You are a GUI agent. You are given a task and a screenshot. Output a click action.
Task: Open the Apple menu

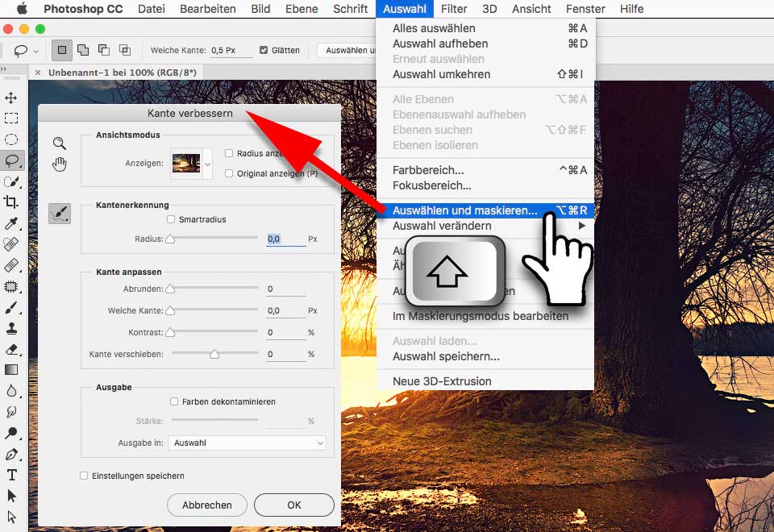coord(22,9)
